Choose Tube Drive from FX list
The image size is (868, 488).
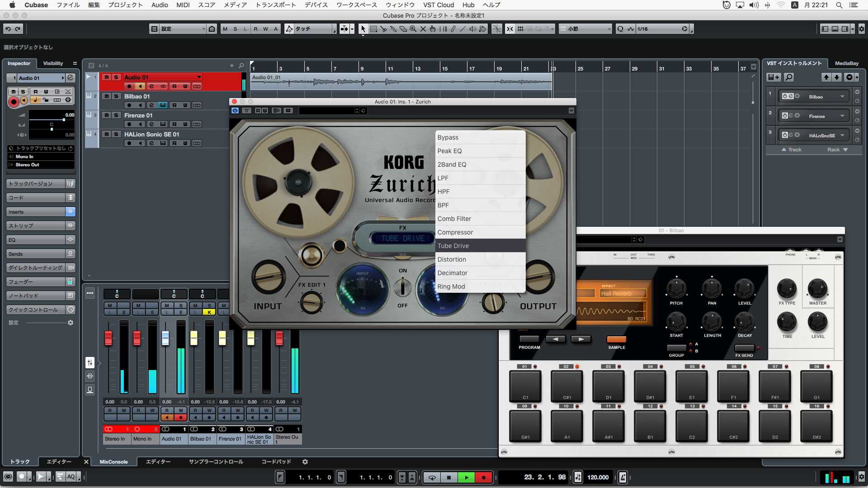click(x=480, y=246)
